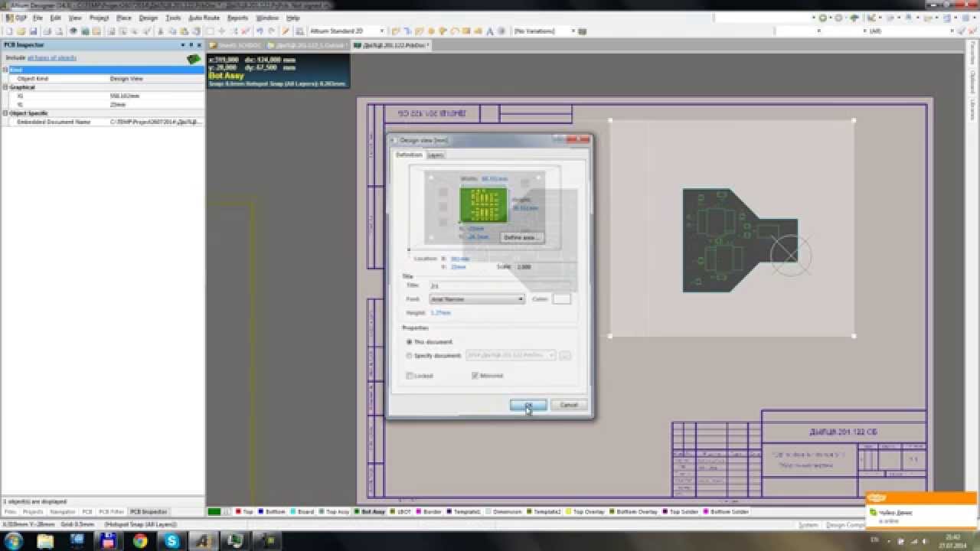Click the Title input field in dialog
The width and height of the screenshot is (980, 551).
(499, 285)
